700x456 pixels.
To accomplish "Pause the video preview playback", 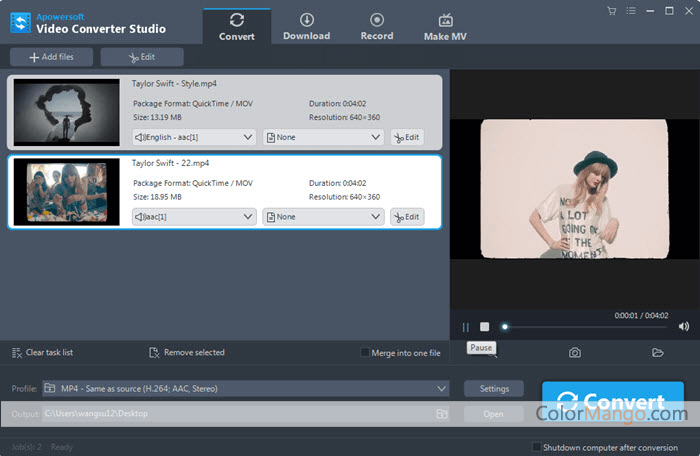I will point(466,326).
